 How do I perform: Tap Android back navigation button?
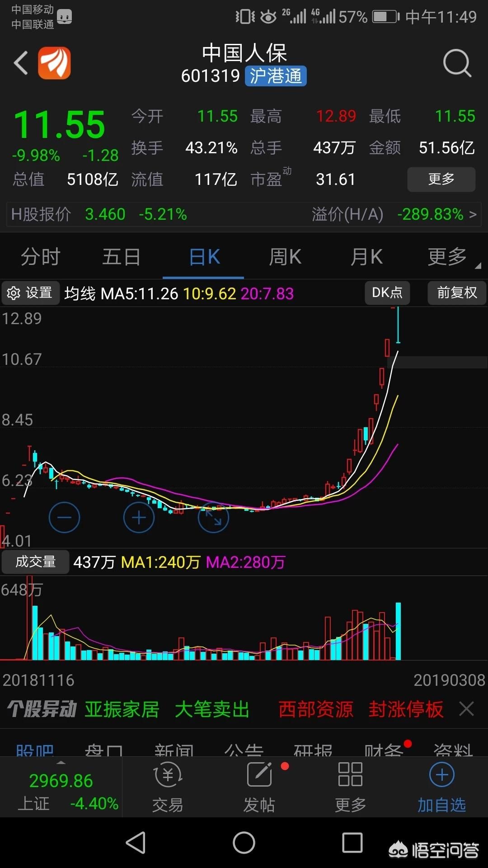point(136,843)
